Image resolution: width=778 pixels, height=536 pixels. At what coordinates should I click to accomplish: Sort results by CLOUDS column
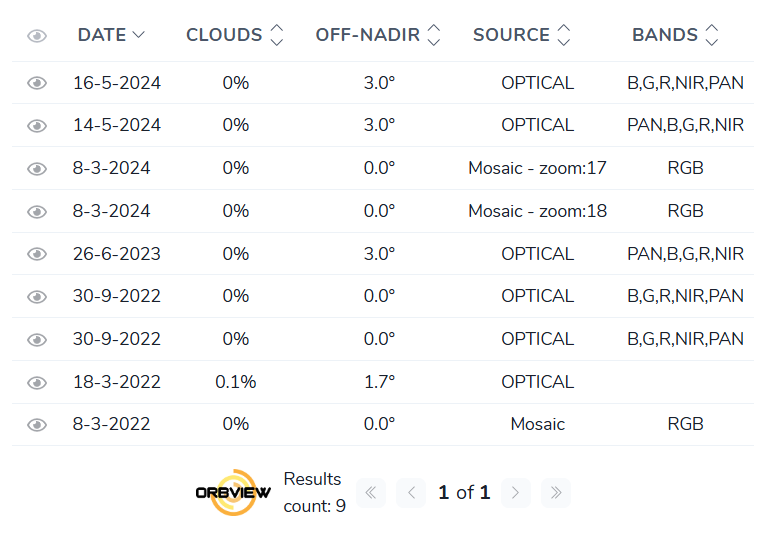(x=235, y=35)
